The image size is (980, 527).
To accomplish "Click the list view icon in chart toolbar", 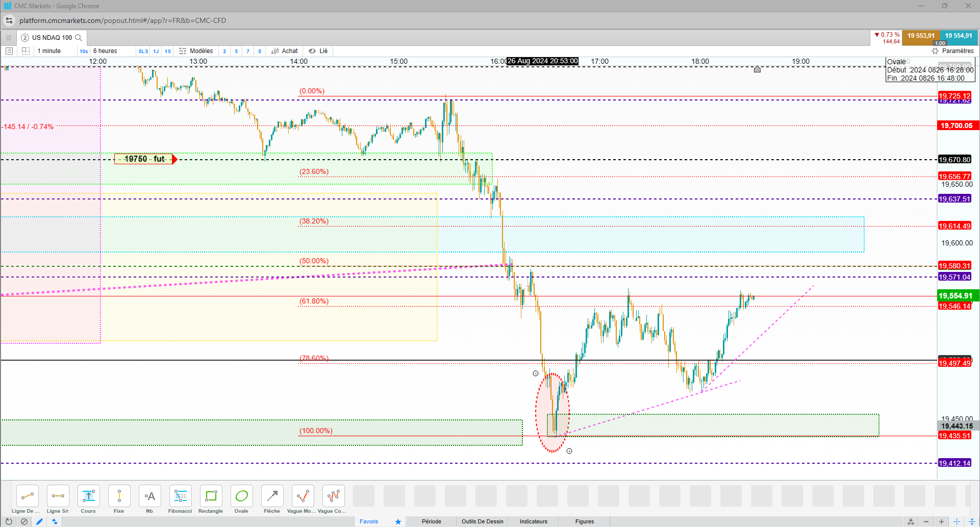I will (x=9, y=51).
